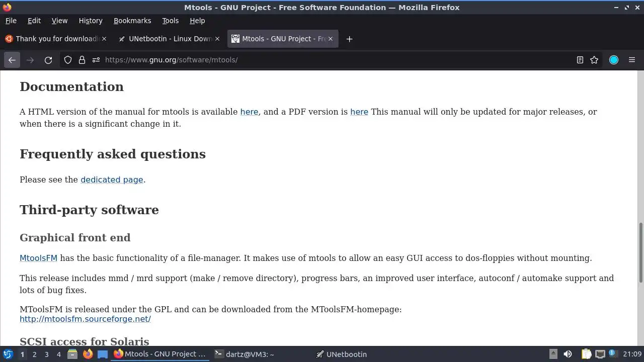The height and width of the screenshot is (362, 644).
Task: Open the View menu
Action: [59, 21]
